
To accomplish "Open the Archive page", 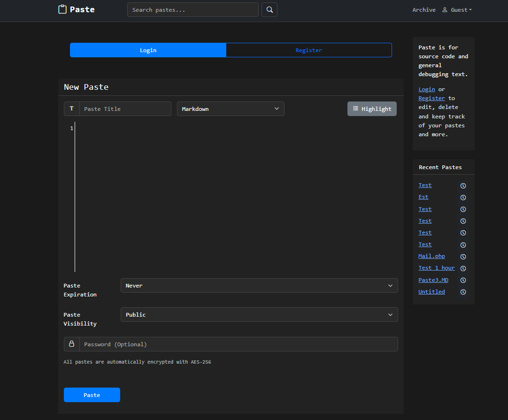I will (x=424, y=10).
